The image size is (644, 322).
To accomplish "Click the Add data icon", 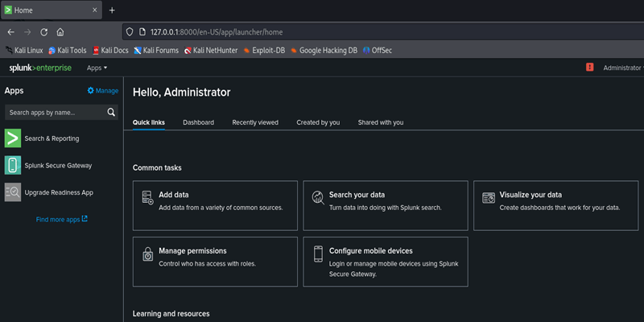I will click(x=147, y=197).
